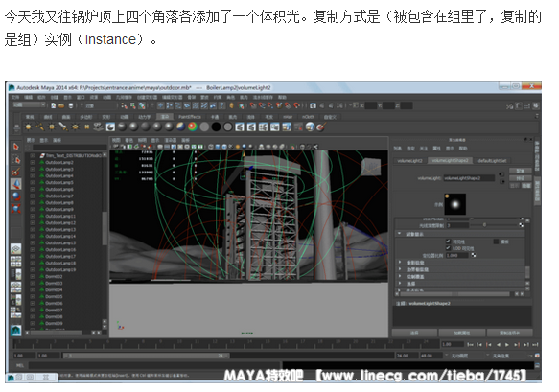Image resolution: width=559 pixels, height=392 pixels.
Task: Create a Point Light from shelf
Action: (52, 127)
